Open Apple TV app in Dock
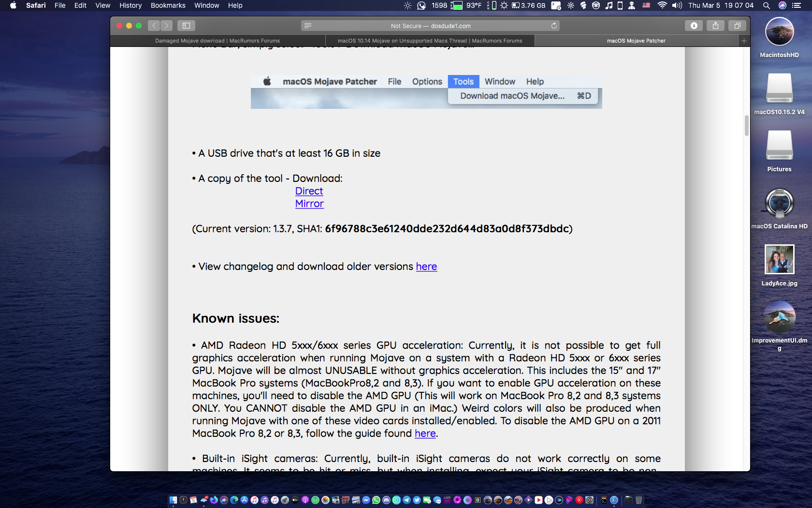Image resolution: width=812 pixels, height=508 pixels. click(295, 500)
